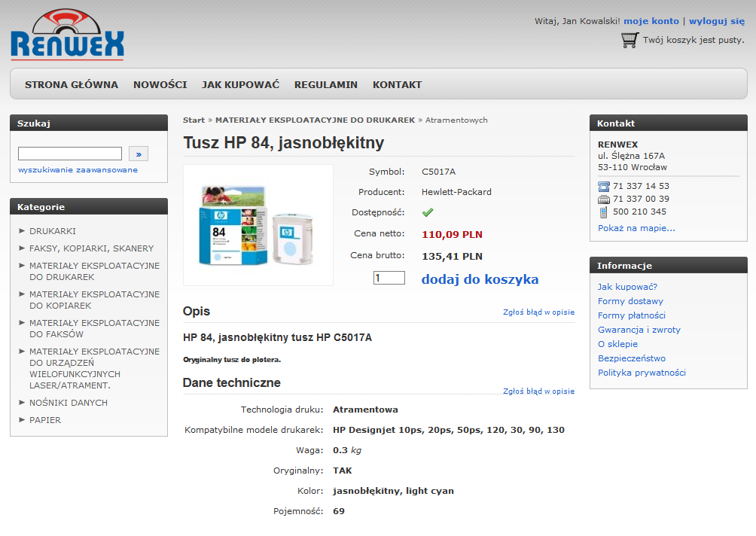Add product with dodaj do koszyka

coord(480,279)
